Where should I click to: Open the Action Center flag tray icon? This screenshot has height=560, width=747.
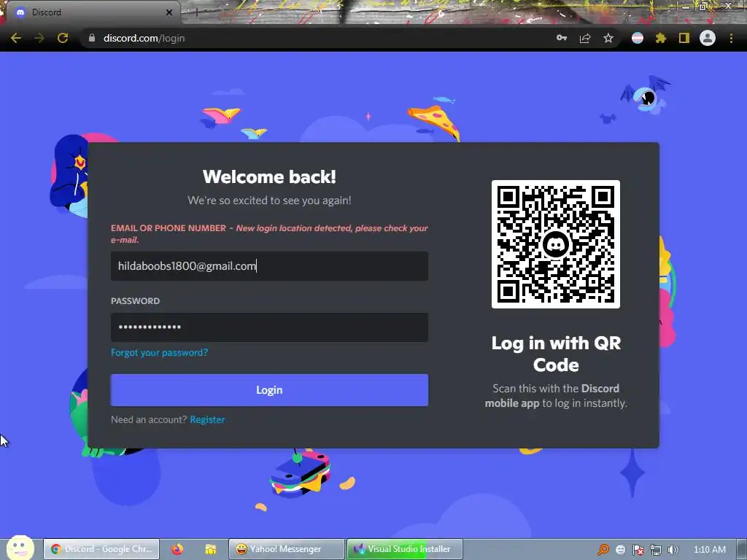pos(638,550)
